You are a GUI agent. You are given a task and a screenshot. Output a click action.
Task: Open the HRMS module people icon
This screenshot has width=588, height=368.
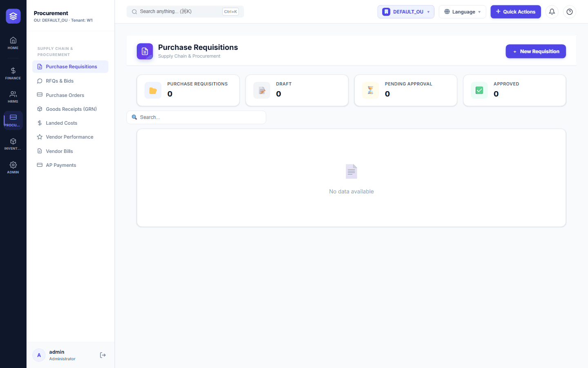coord(13,97)
